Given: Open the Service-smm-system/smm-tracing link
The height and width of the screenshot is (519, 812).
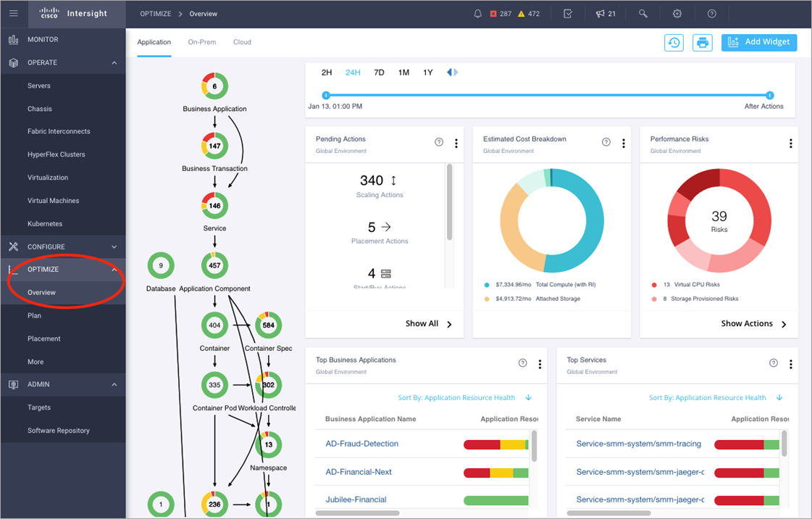Looking at the screenshot, I should 639,444.
